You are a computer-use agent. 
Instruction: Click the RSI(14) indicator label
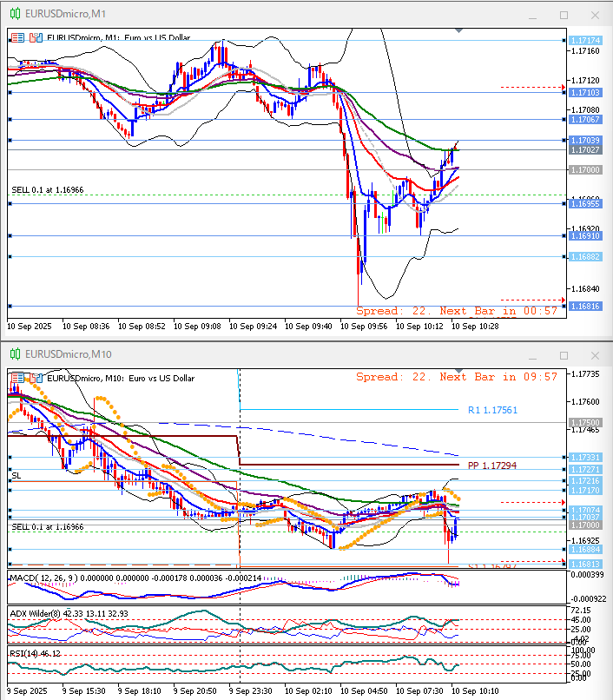point(26,653)
